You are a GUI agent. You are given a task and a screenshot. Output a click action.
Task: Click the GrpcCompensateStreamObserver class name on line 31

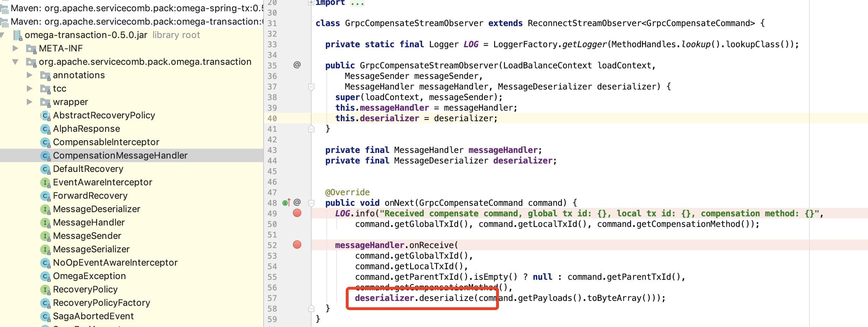coord(414,23)
